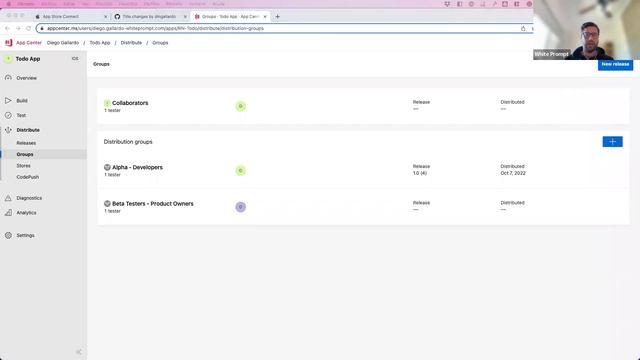Click the address bar URL
The width and height of the screenshot is (640, 360).
pyautogui.click(x=155, y=29)
